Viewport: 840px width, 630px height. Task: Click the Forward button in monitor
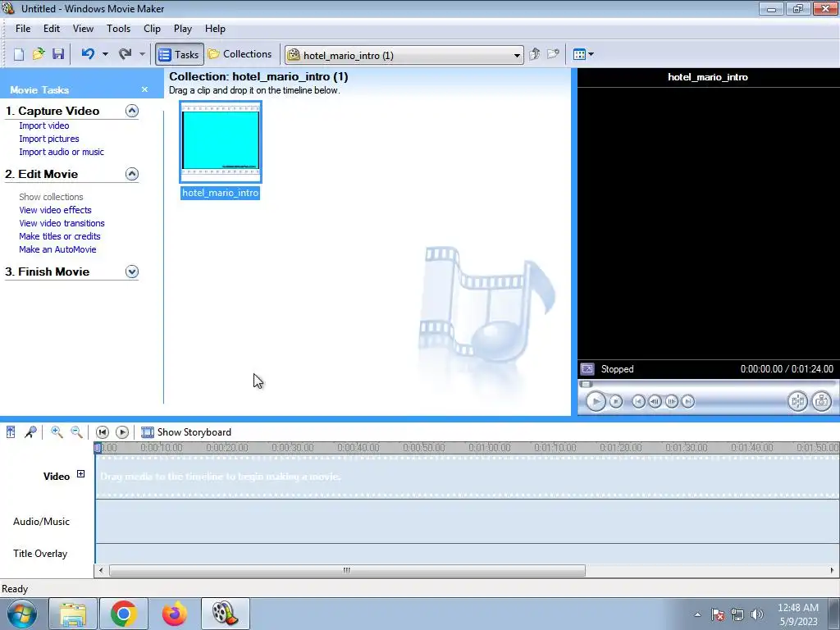(x=688, y=401)
